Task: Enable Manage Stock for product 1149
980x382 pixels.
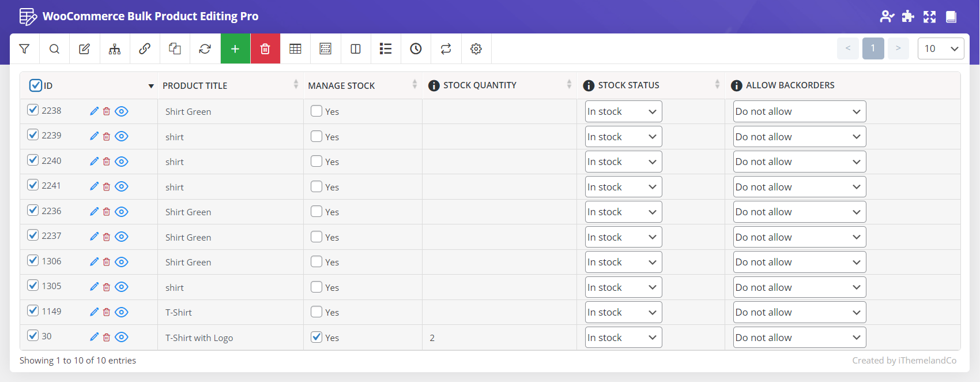Action: [316, 312]
